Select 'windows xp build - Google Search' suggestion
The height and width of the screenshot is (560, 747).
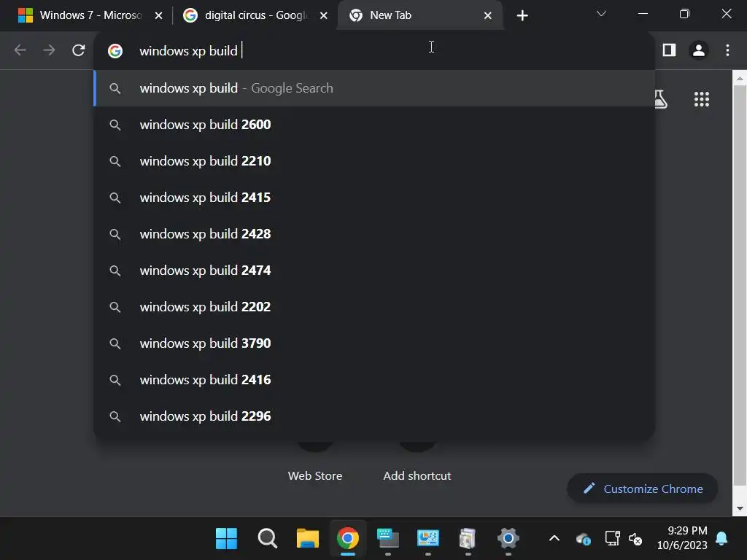(x=374, y=88)
